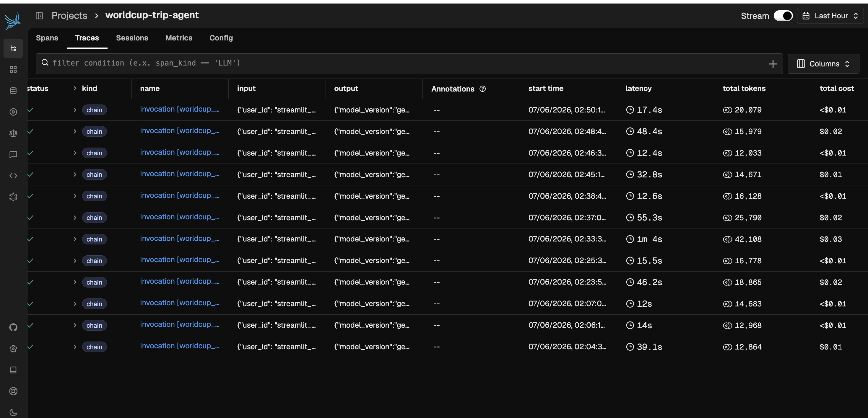Open the Sessions tab

(132, 38)
